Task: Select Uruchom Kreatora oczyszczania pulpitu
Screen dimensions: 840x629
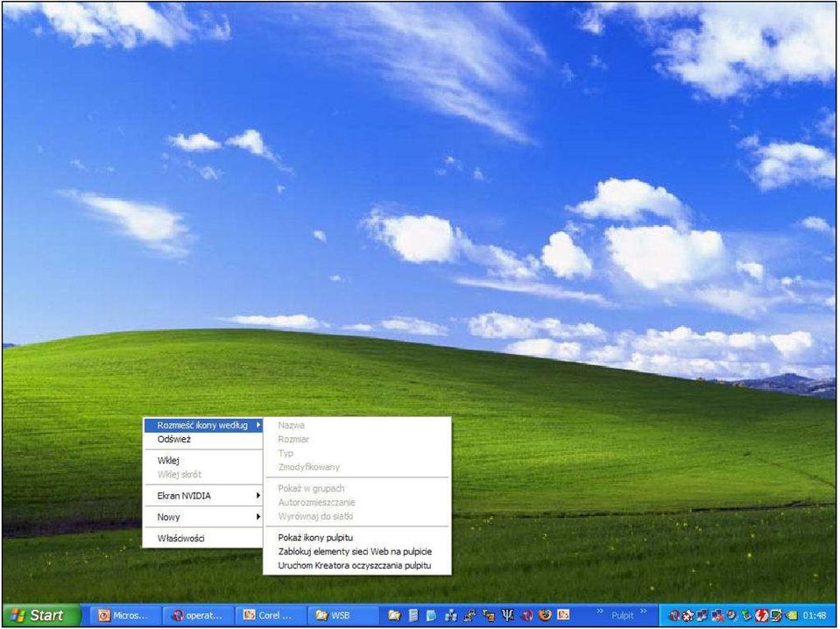Action: point(357,565)
